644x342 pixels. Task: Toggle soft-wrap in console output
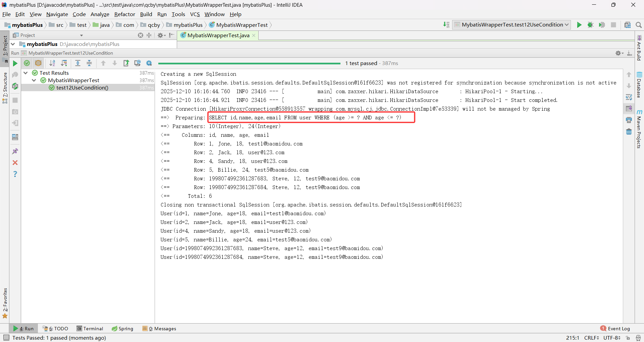tap(629, 97)
